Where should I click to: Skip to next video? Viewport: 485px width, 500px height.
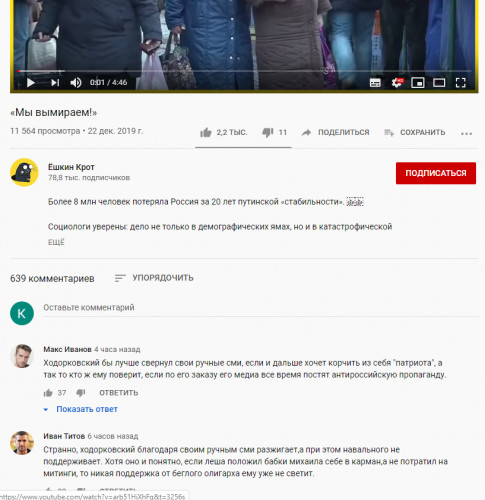[55, 82]
